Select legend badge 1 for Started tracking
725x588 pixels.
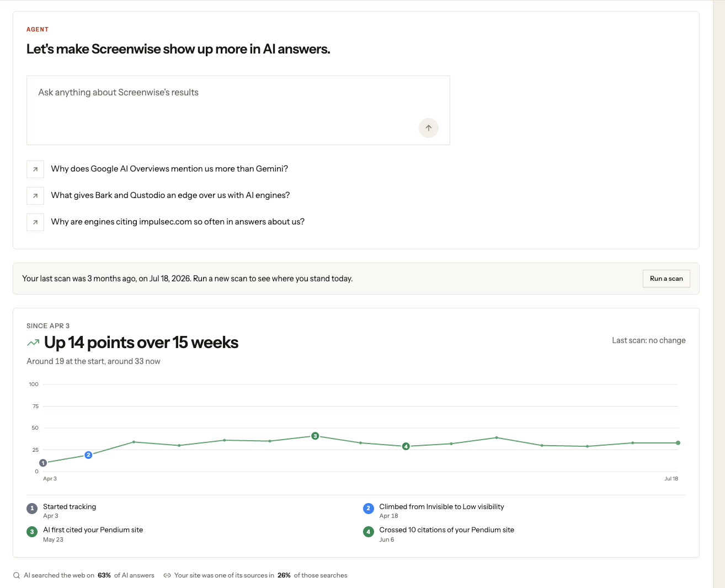(x=32, y=509)
